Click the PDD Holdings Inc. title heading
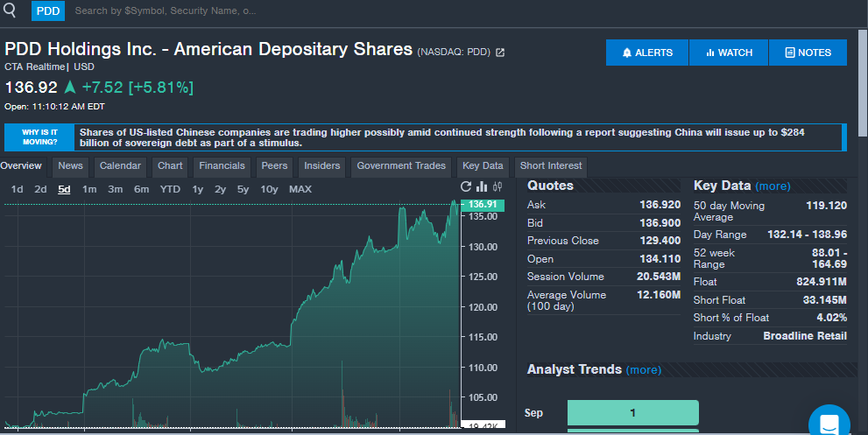The height and width of the screenshot is (435, 868). (x=208, y=49)
